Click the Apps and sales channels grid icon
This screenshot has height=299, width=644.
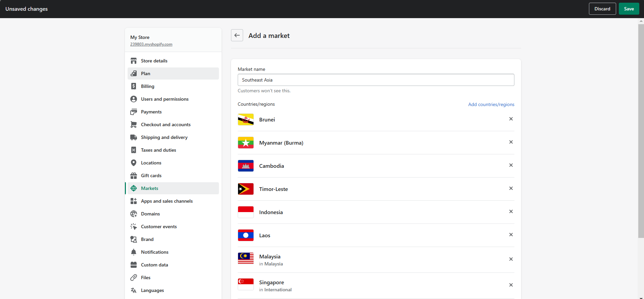coord(134,201)
